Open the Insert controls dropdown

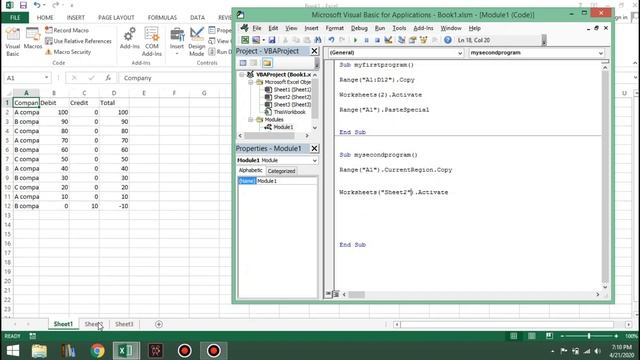point(177,41)
